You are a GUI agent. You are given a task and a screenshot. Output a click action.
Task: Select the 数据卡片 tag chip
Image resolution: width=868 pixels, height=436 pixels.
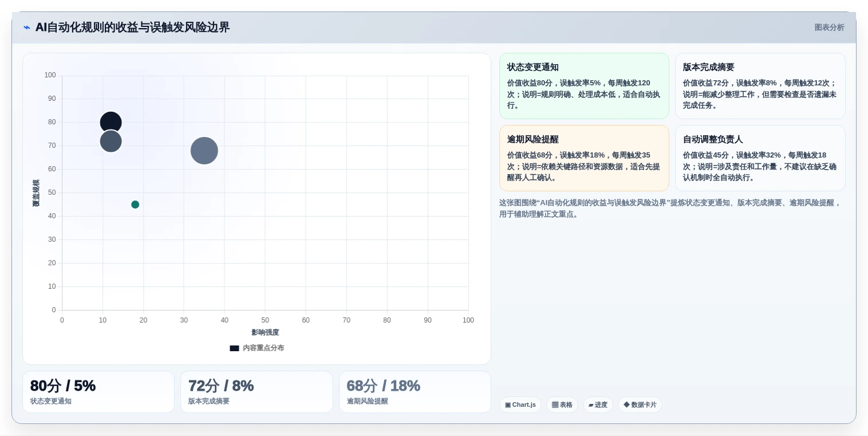pyautogui.click(x=640, y=405)
